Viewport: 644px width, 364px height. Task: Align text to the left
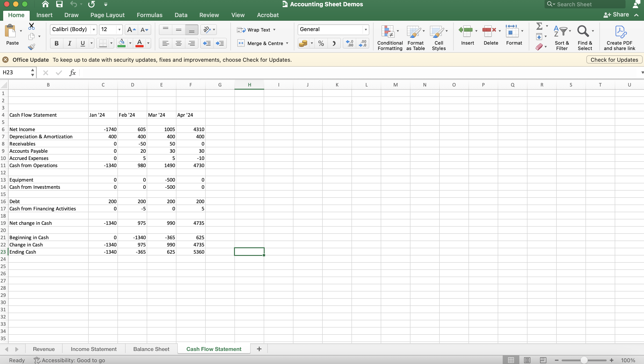tap(165, 43)
